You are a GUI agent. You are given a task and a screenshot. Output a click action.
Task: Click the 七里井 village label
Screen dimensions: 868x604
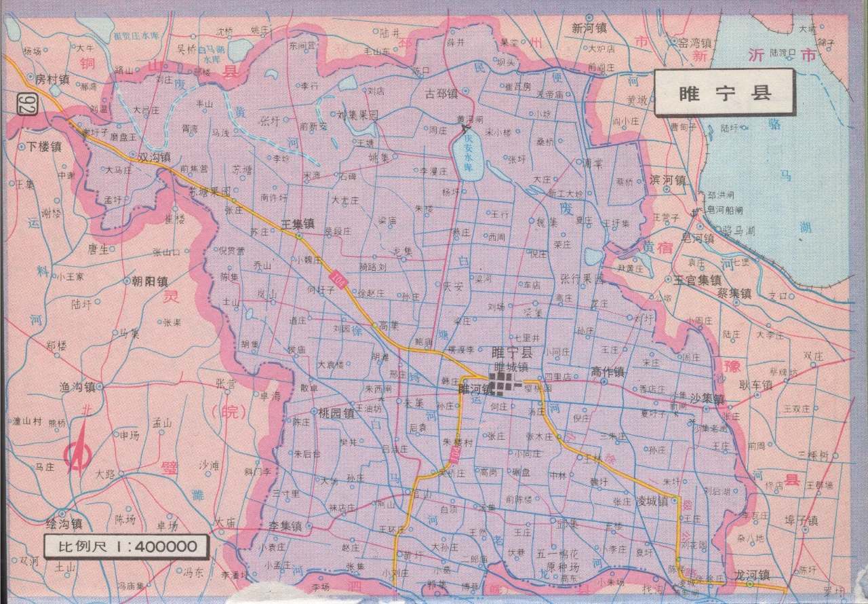(526, 337)
